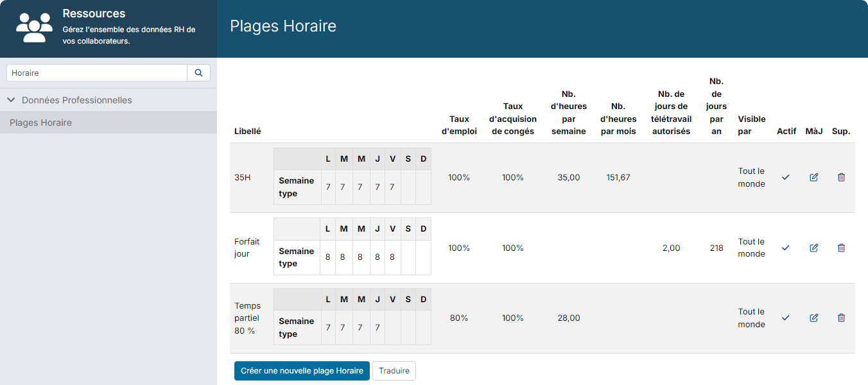
Task: Click the Ressources heading in sidebar
Action: 94,13
